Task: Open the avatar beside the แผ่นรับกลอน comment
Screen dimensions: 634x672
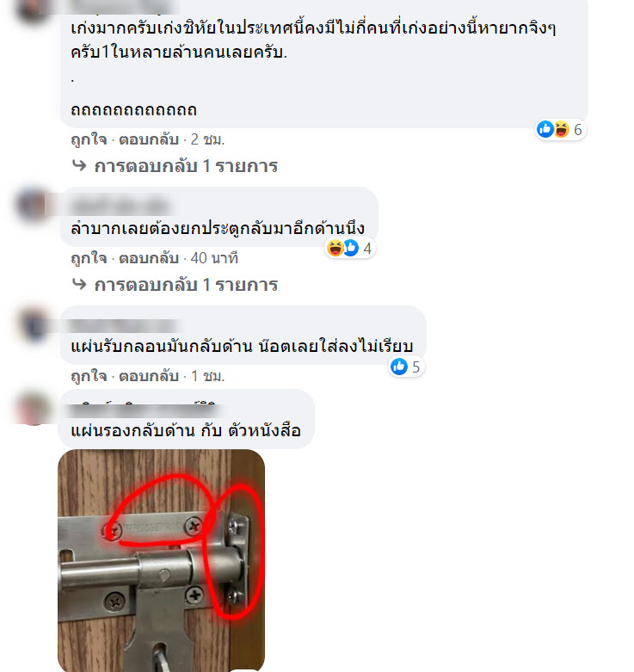Action: tap(34, 324)
